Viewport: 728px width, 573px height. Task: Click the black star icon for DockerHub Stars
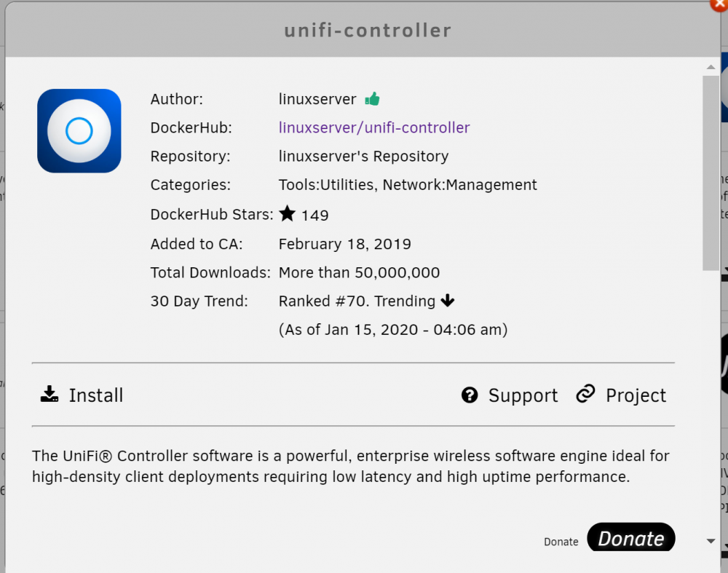point(288,213)
